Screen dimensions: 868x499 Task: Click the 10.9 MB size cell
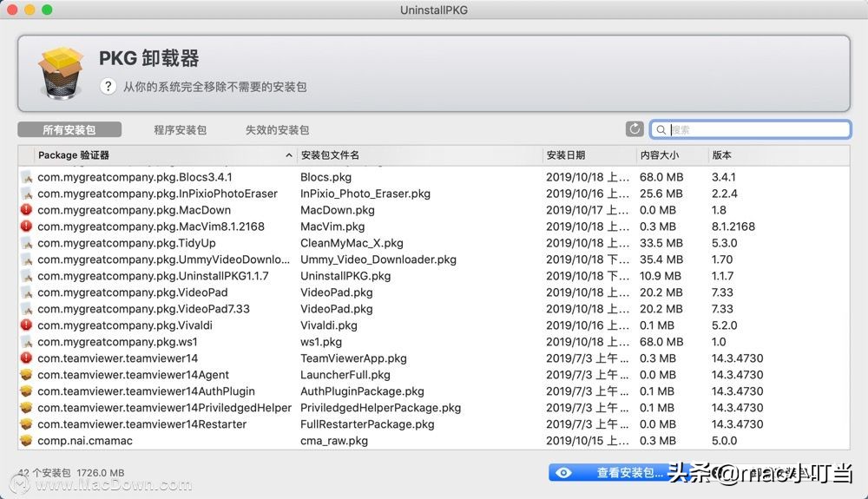pos(661,276)
